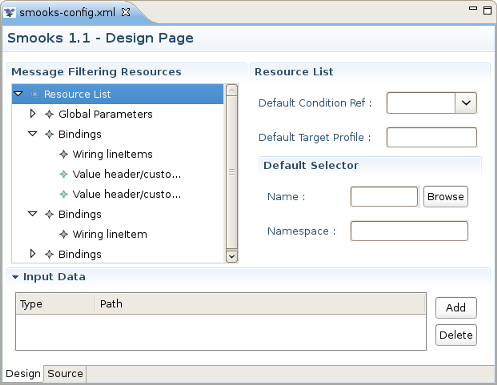
Task: Click the Delete button
Action: pyautogui.click(x=456, y=335)
